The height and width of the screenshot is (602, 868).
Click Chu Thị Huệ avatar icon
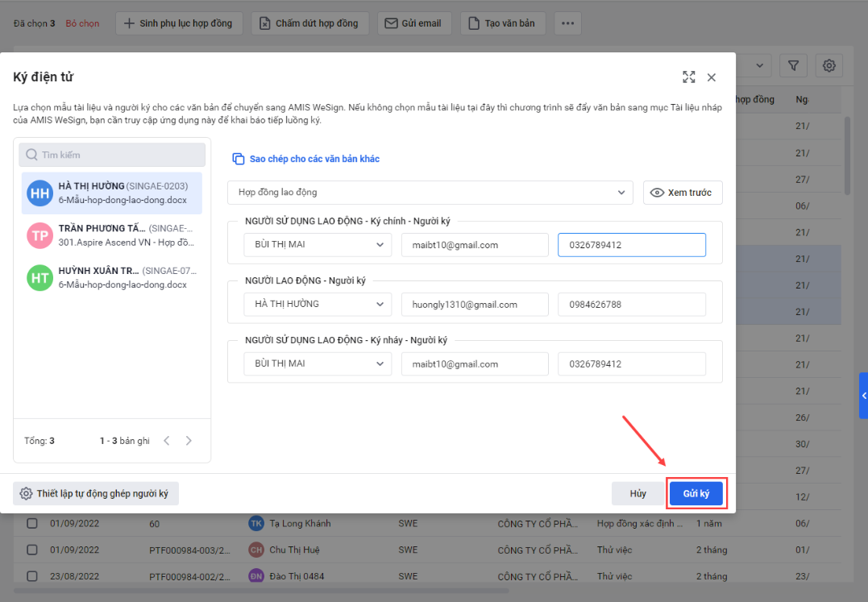point(255,550)
